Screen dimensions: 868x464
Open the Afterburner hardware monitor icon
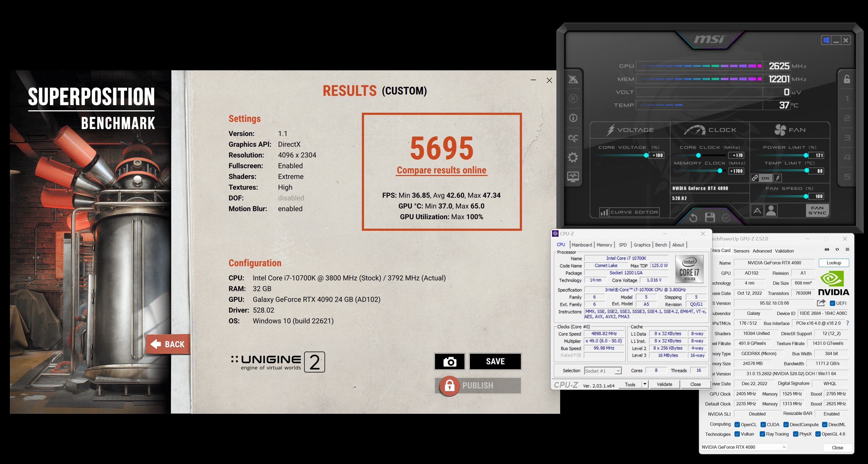pyautogui.click(x=573, y=176)
